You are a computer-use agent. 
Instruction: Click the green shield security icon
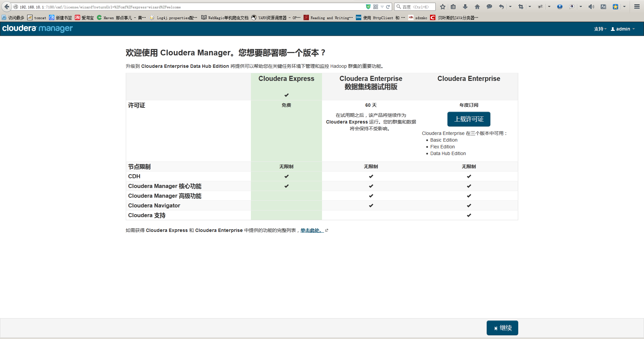click(x=368, y=7)
